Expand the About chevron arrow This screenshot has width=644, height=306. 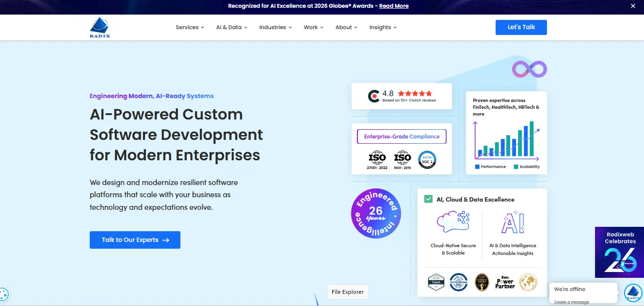(x=355, y=28)
